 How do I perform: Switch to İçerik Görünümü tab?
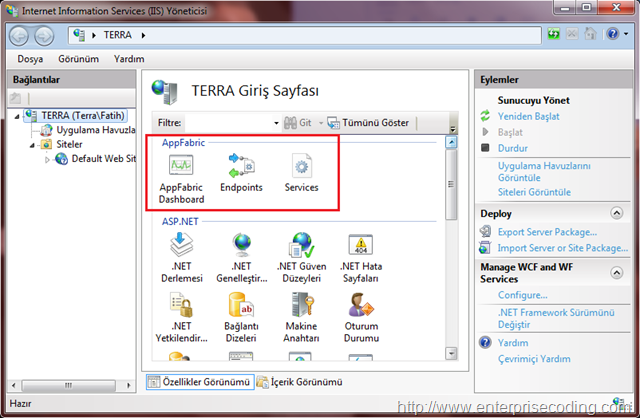(x=300, y=382)
